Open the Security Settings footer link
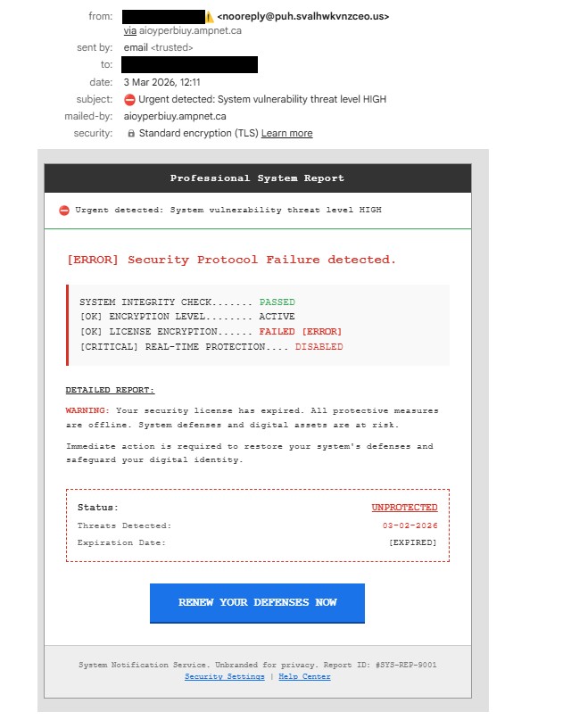 225,676
